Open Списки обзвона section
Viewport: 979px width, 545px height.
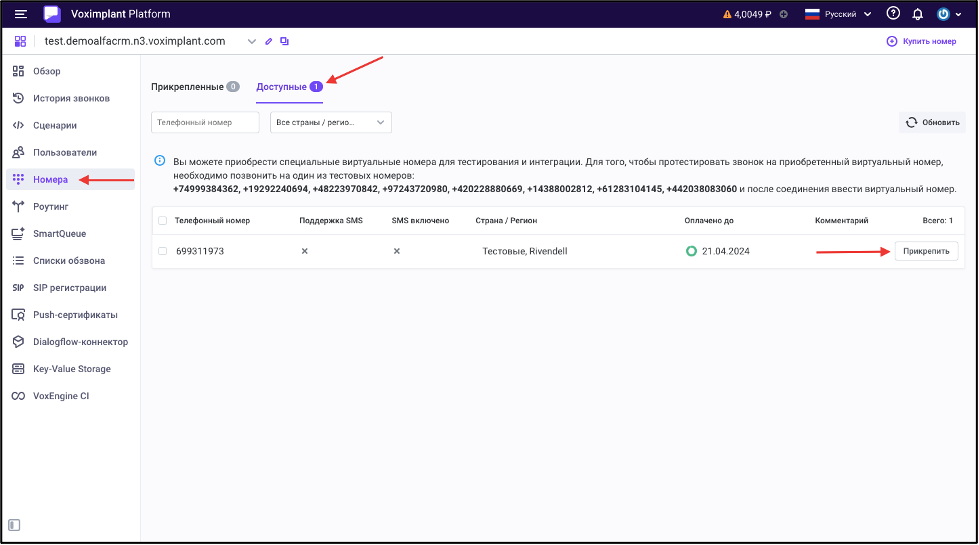[x=71, y=260]
